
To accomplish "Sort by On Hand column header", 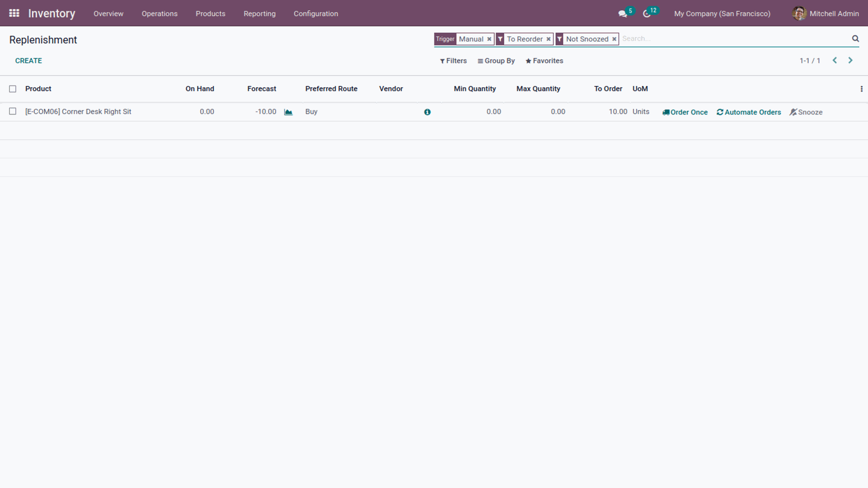I will pos(200,89).
